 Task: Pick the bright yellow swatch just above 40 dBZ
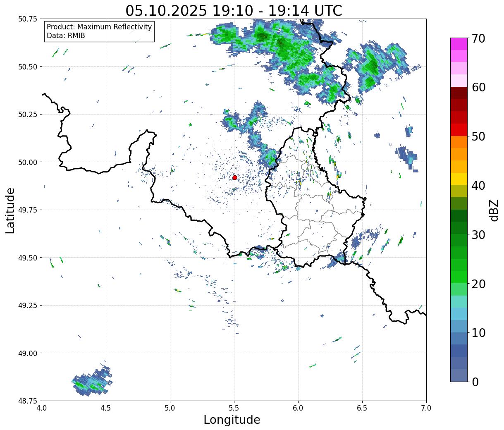[x=459, y=179]
